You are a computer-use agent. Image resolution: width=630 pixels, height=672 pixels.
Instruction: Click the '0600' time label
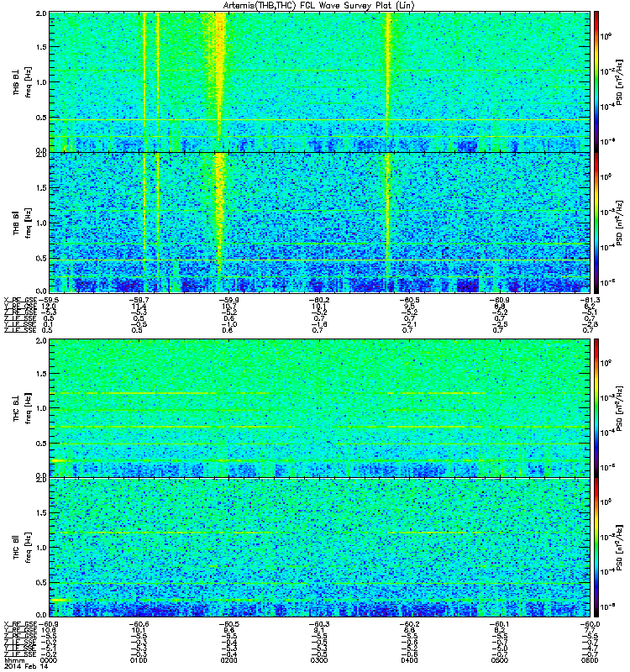coord(590,660)
